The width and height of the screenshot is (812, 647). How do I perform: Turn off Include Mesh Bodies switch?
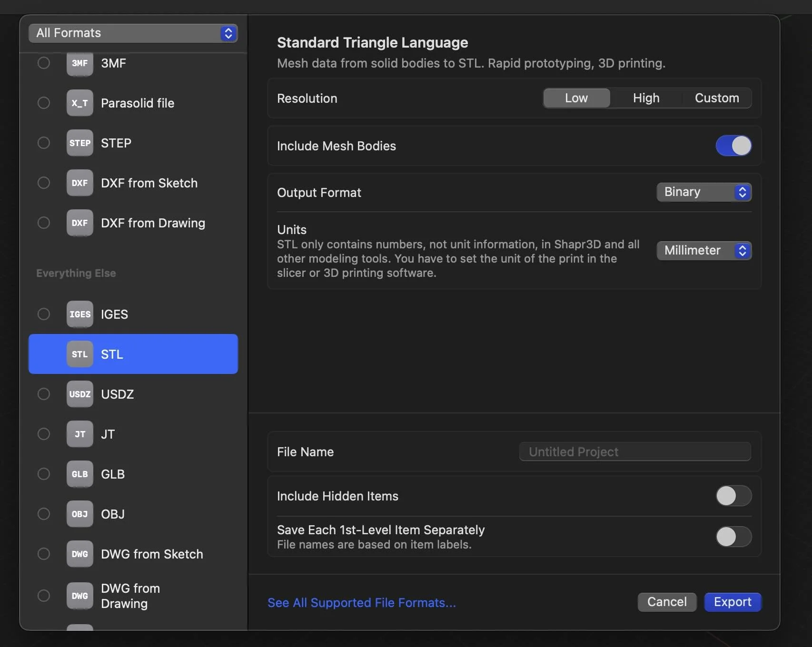point(733,146)
